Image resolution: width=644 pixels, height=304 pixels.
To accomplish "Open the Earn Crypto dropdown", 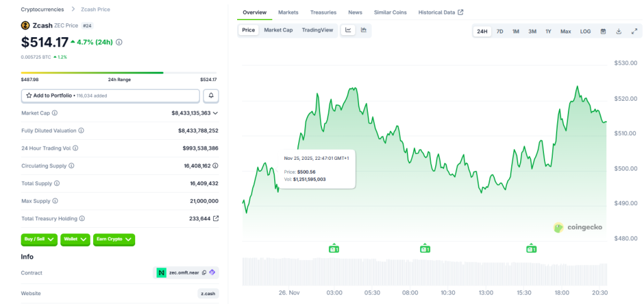I will point(114,239).
